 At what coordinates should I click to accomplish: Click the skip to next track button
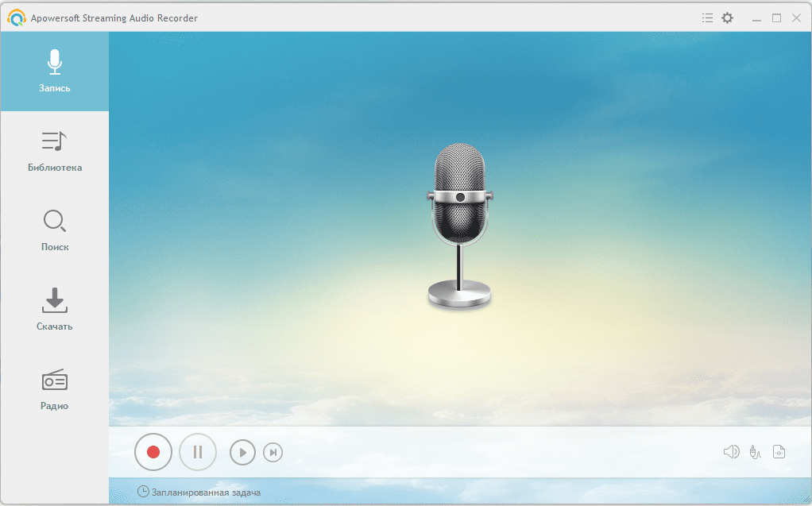(x=273, y=453)
